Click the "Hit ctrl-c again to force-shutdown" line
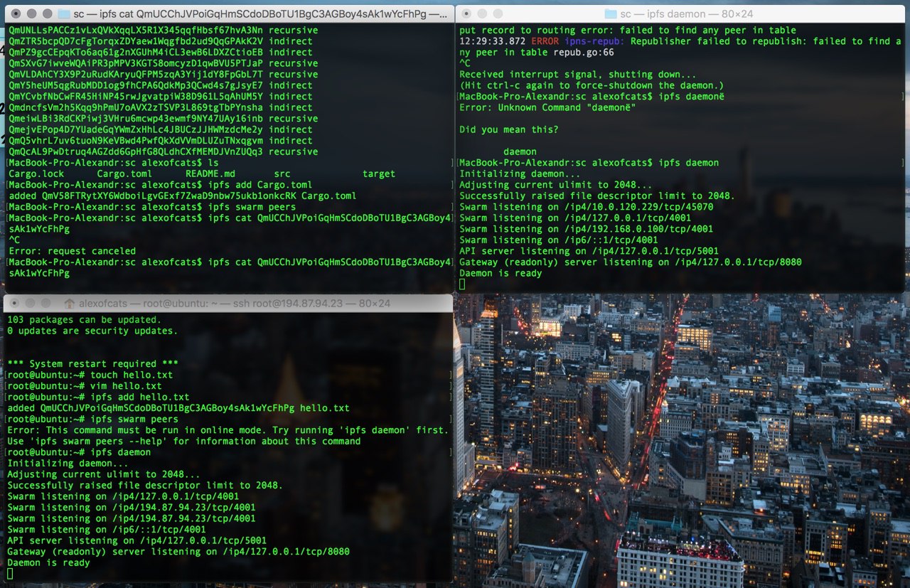The image size is (910, 588). (x=592, y=85)
